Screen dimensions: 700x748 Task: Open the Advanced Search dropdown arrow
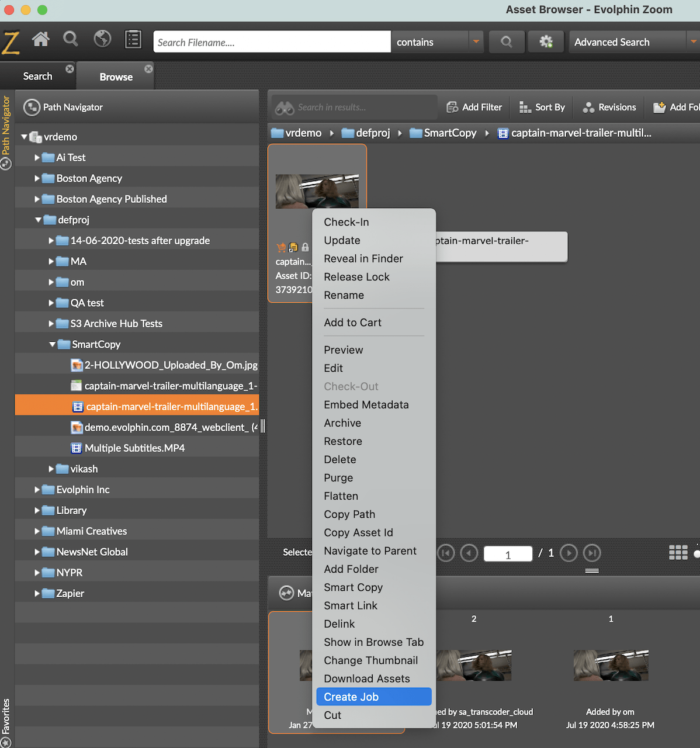pos(693,41)
